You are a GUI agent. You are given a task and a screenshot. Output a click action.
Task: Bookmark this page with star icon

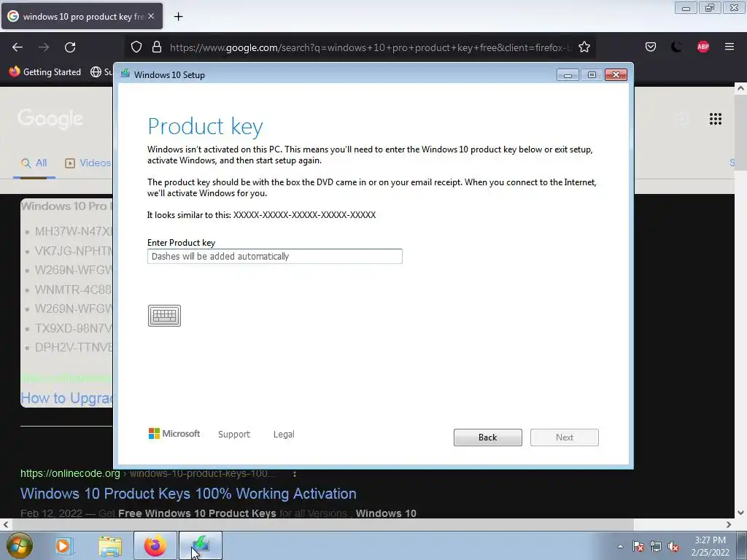584,47
